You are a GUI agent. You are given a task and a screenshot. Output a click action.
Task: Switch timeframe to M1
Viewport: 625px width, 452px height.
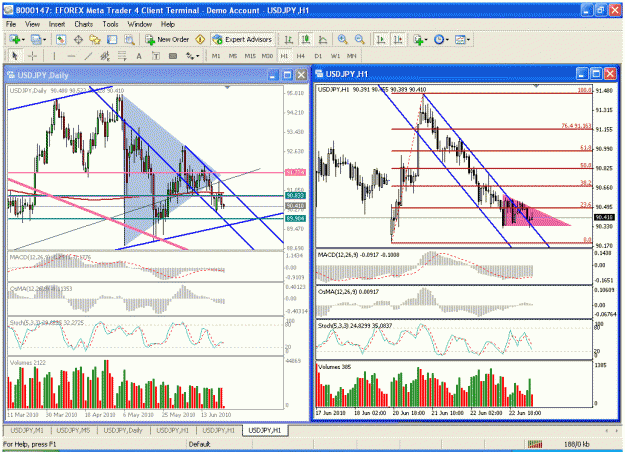[216, 56]
